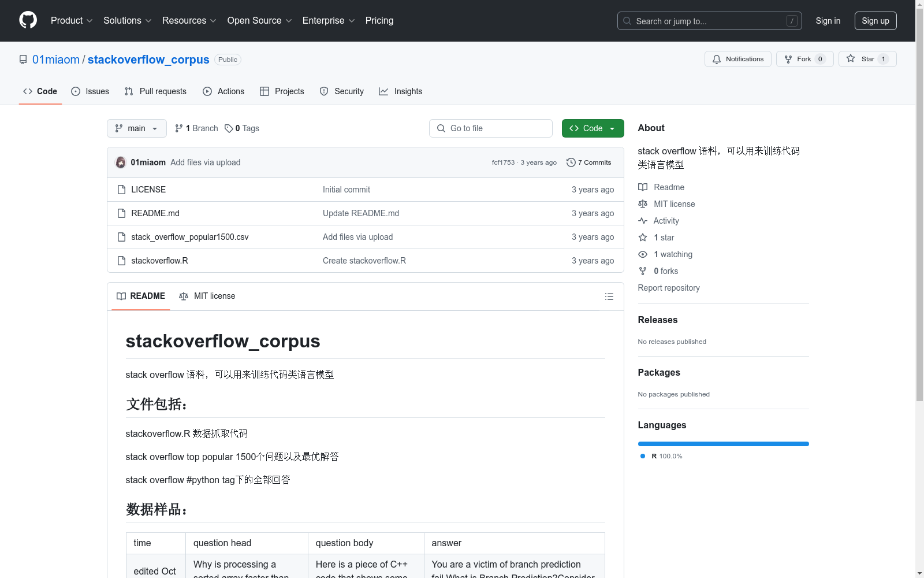Screen dimensions: 924x578
Task: Click the Star icon to star repository
Action: (851, 58)
